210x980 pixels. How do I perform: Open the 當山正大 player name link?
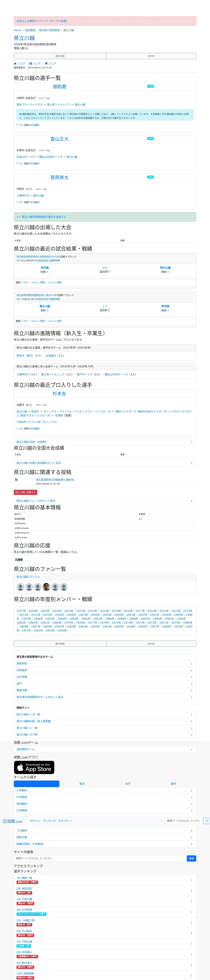(x=60, y=139)
